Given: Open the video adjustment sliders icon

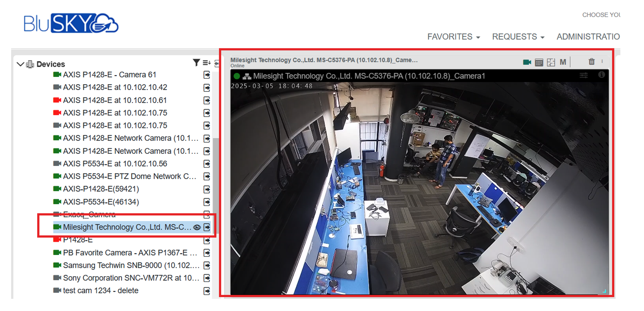Looking at the screenshot, I should (x=584, y=75).
